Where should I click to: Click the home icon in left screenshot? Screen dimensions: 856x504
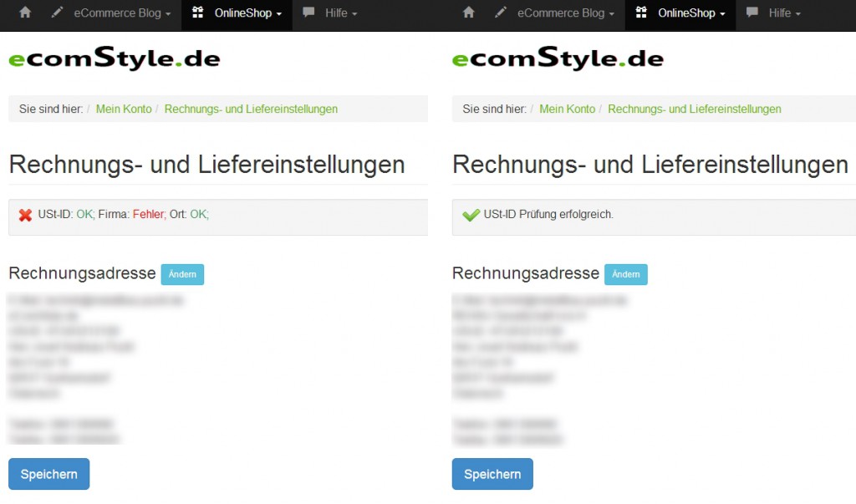tap(25, 12)
